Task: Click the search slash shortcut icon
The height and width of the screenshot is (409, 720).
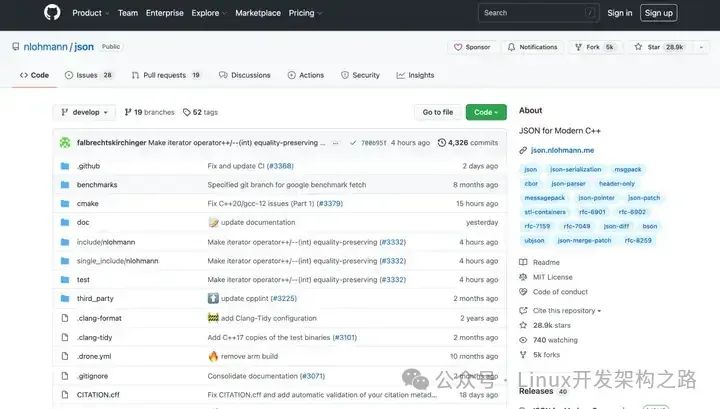Action: 590,13
